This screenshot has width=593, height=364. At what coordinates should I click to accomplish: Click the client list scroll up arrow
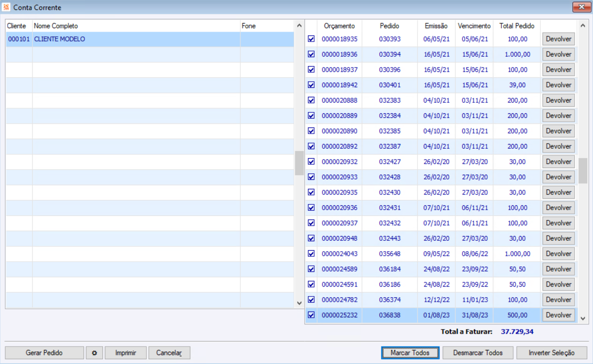click(x=299, y=25)
